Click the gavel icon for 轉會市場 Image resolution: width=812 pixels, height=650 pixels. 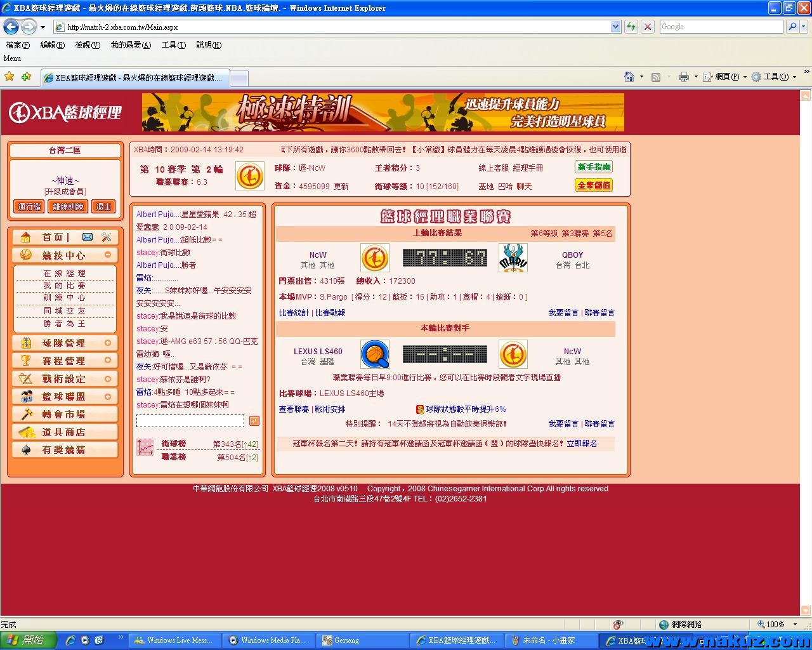[x=26, y=414]
